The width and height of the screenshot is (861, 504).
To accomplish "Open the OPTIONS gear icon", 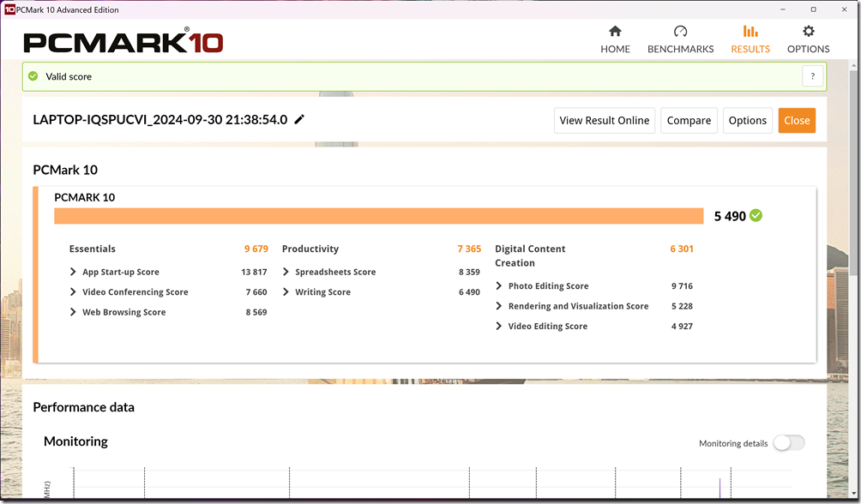I will (807, 32).
